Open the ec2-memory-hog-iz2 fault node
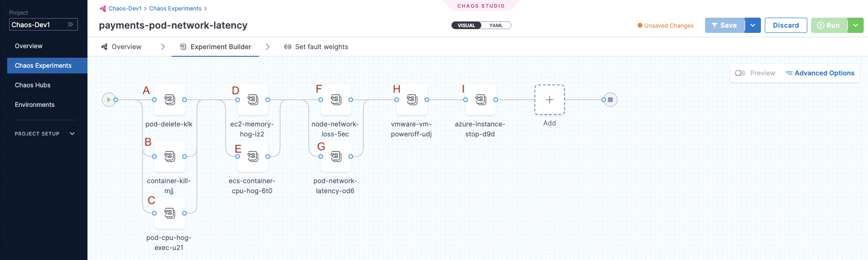Viewport: 868px width, 260px height. 253,100
